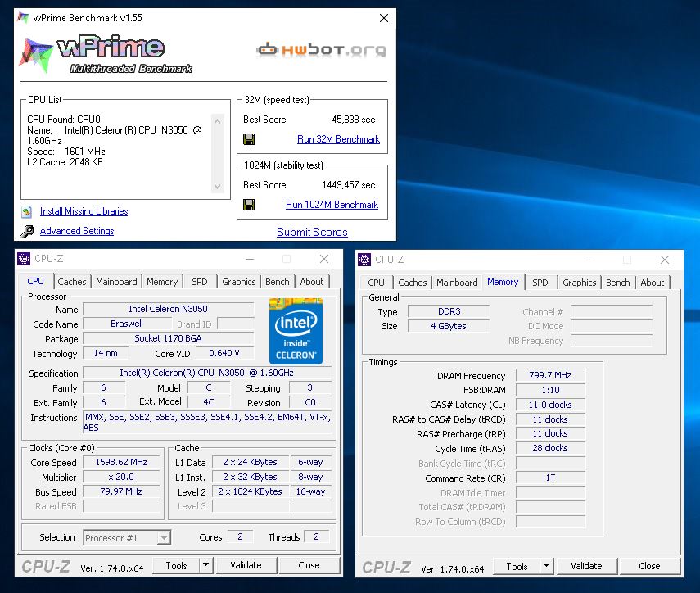Select Memory tab in right CPU-Z

click(503, 282)
